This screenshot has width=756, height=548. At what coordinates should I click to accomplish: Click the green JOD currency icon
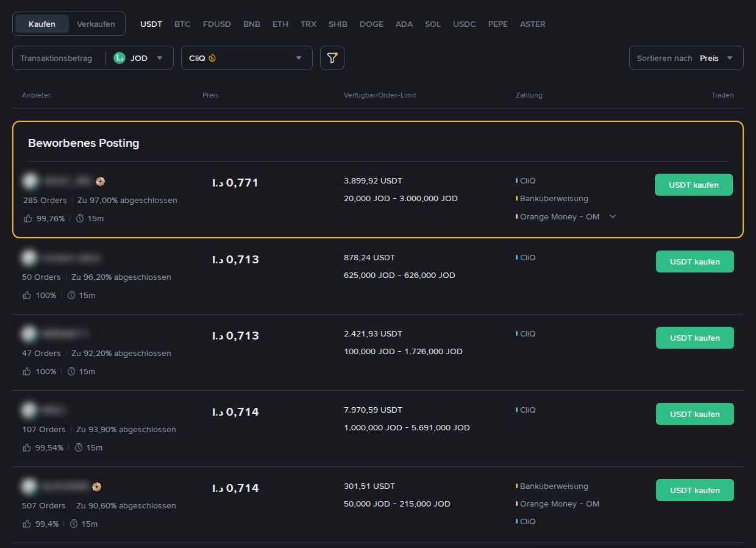[119, 58]
